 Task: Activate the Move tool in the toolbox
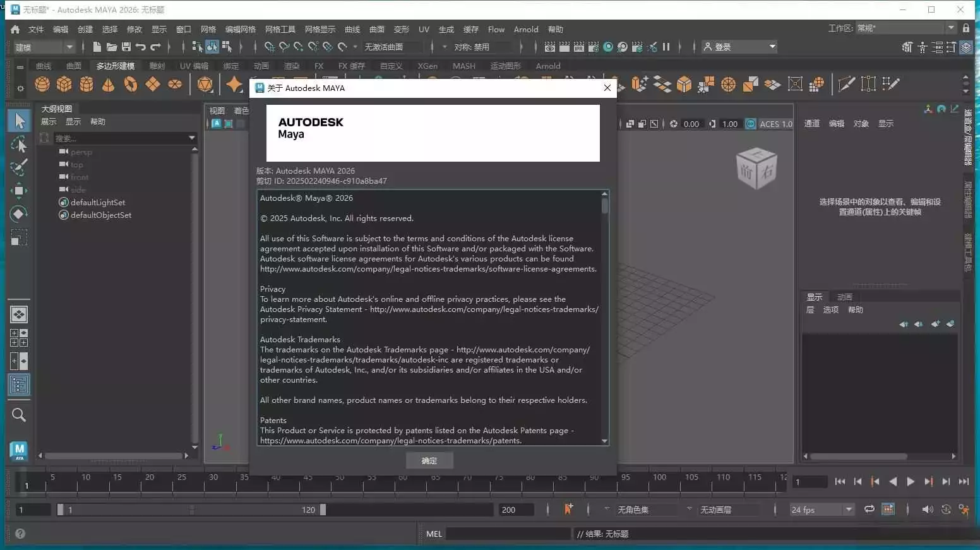click(x=19, y=191)
